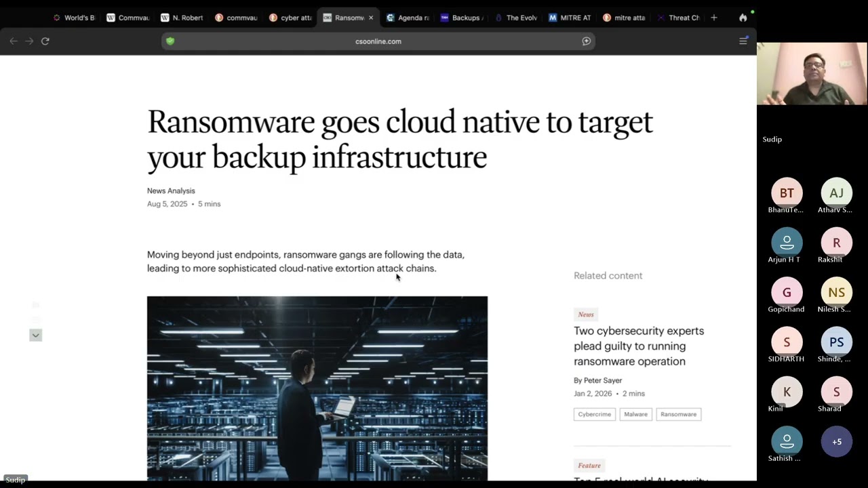The image size is (868, 488).
Task: Select Sudip's video tile
Action: point(812,74)
